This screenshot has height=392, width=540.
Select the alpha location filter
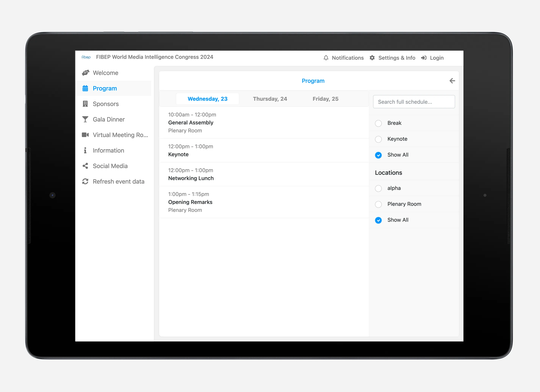click(x=378, y=188)
